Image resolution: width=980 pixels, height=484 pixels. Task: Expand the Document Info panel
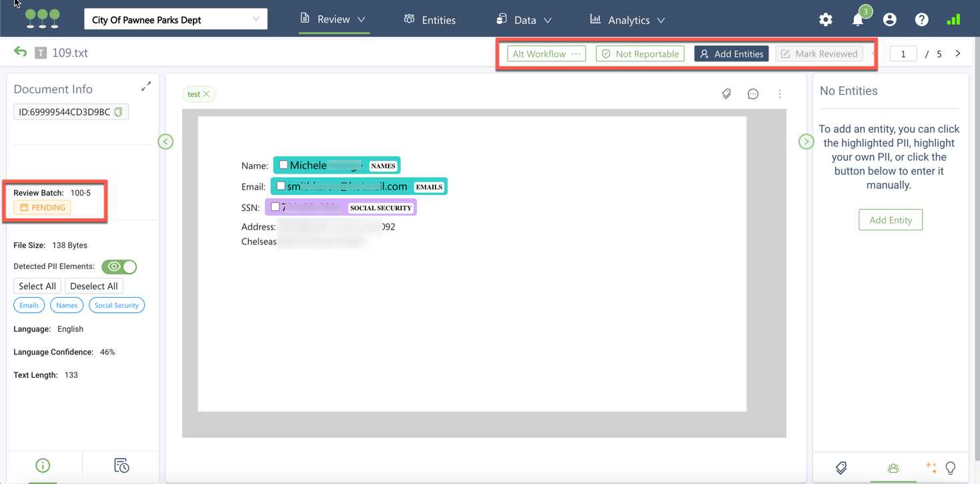146,87
